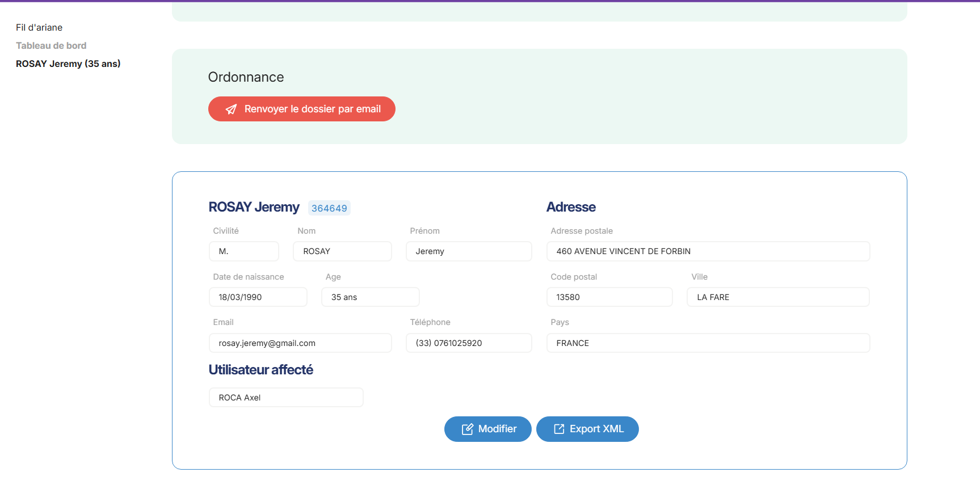This screenshot has width=980, height=481.
Task: Focus the Date de naissance field
Action: (x=258, y=297)
